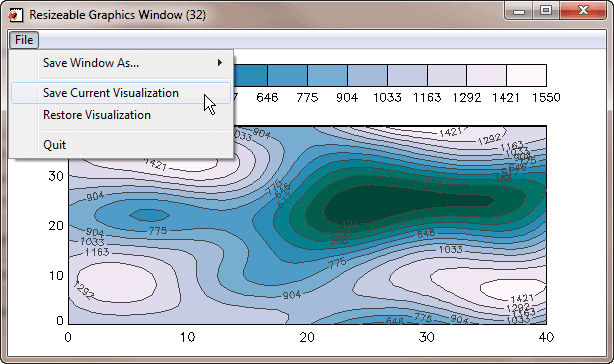Click the colorbar label 1033

pyautogui.click(x=387, y=97)
